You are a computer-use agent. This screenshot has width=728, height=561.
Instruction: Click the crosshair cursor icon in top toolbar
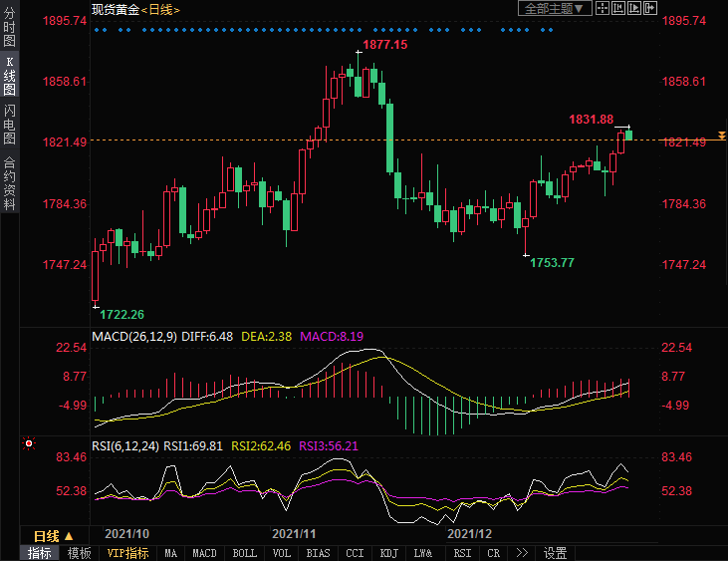[603, 8]
